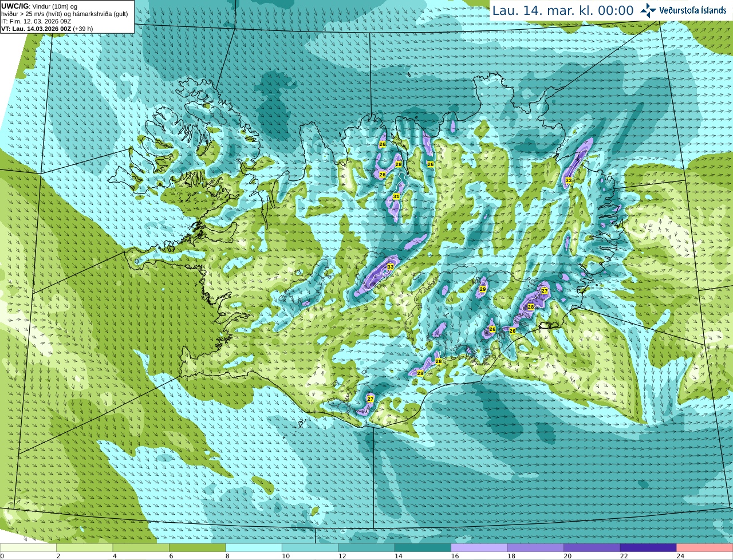Select the IT: Fim. 12. 03. 2026 09Z line

36,21
